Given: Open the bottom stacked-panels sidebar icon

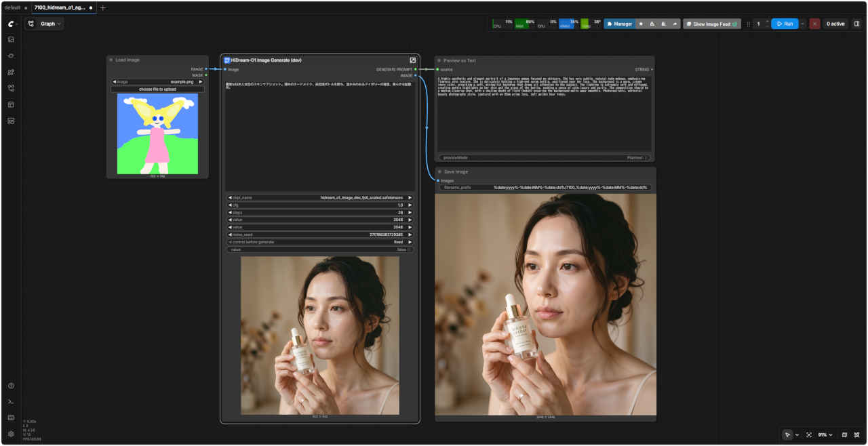Looking at the screenshot, I should click(x=11, y=121).
